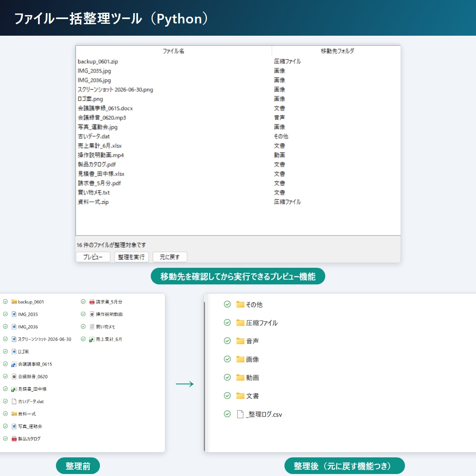
Task: Sort by the ファイル名 column header
Action: click(174, 51)
